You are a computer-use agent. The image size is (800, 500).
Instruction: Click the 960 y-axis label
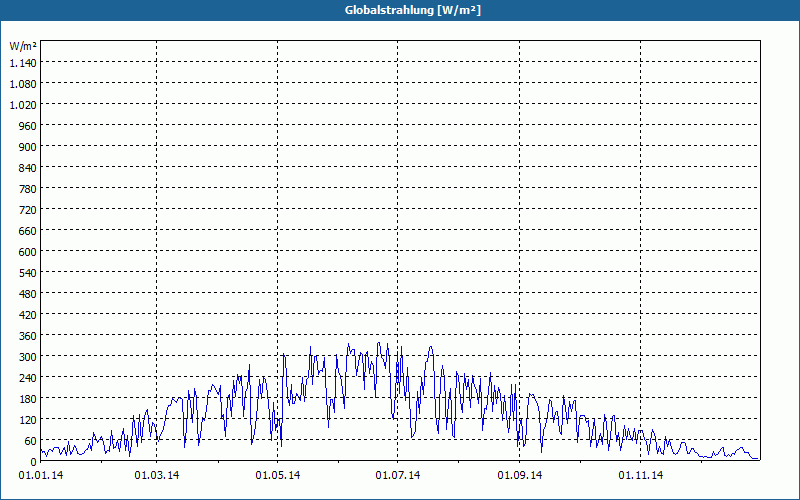coord(29,126)
